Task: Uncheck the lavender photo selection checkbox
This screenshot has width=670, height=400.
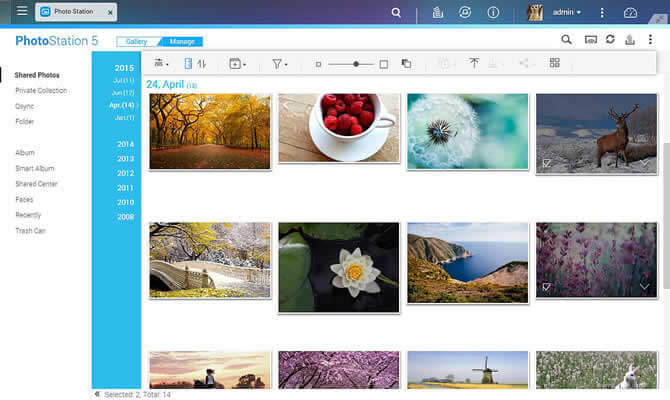Action: tap(547, 287)
